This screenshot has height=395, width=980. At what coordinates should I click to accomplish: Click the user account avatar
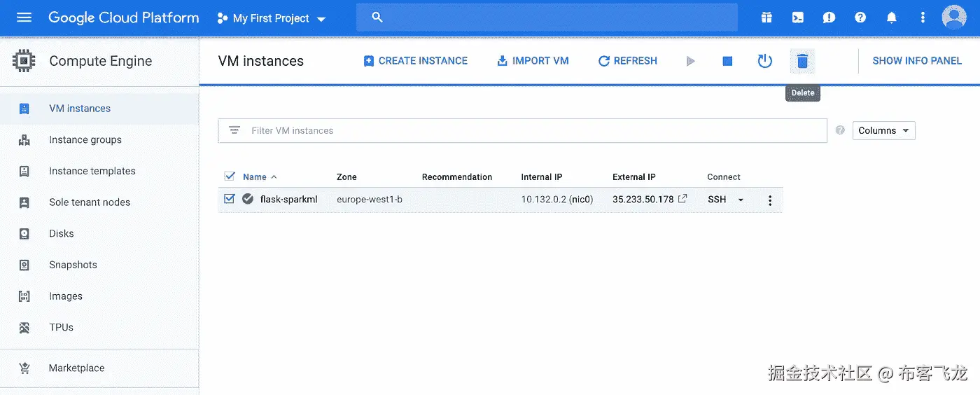(954, 18)
